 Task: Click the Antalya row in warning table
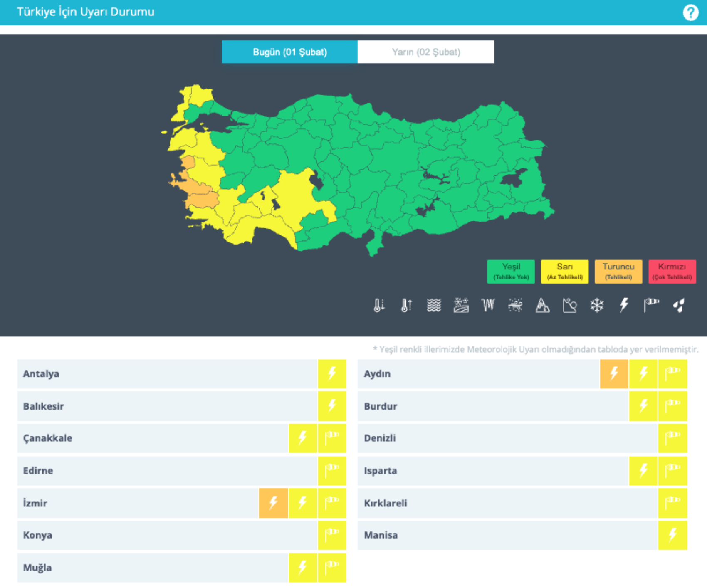pyautogui.click(x=166, y=373)
